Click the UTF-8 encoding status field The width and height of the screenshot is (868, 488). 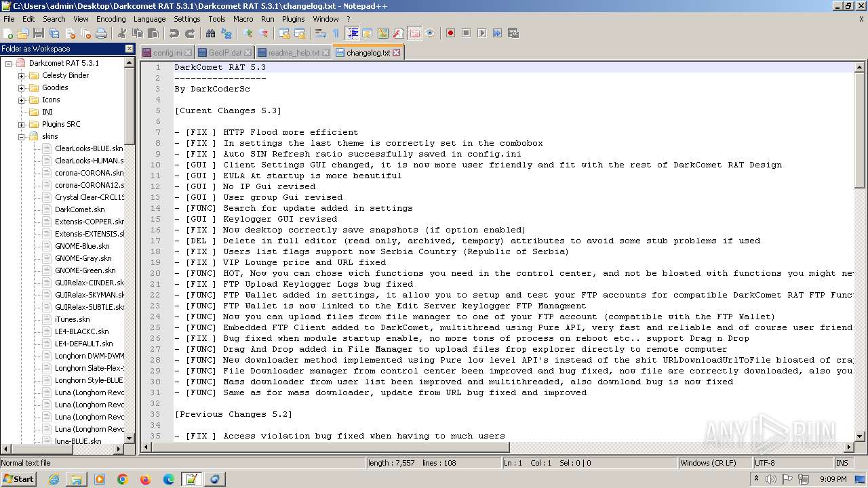pos(792,463)
